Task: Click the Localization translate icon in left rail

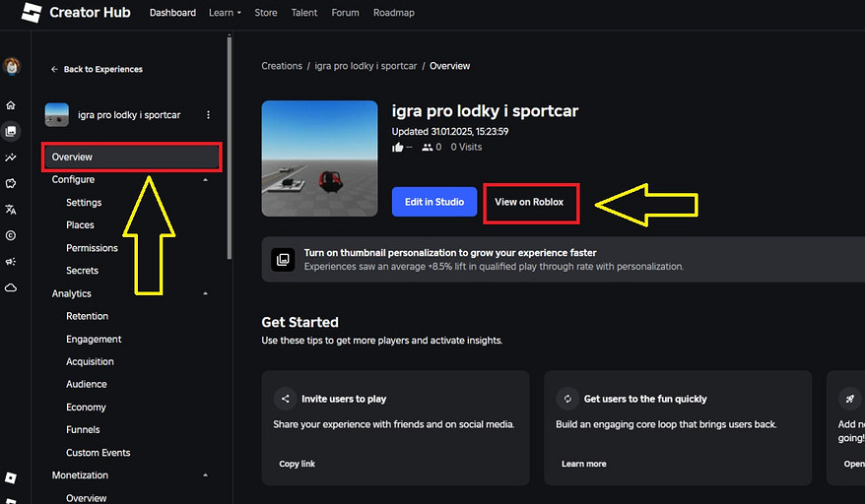Action: coord(11,210)
